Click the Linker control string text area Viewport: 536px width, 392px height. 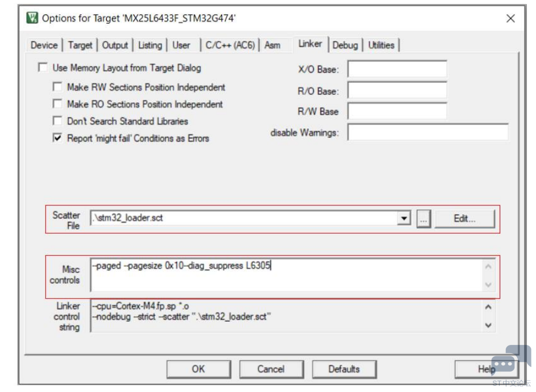tap(287, 315)
